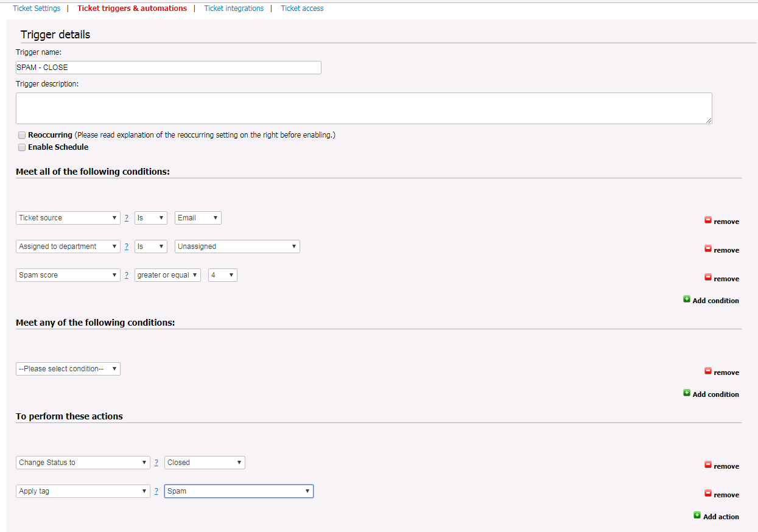The width and height of the screenshot is (758, 532).
Task: Open the Ticket access page
Action: coord(302,8)
